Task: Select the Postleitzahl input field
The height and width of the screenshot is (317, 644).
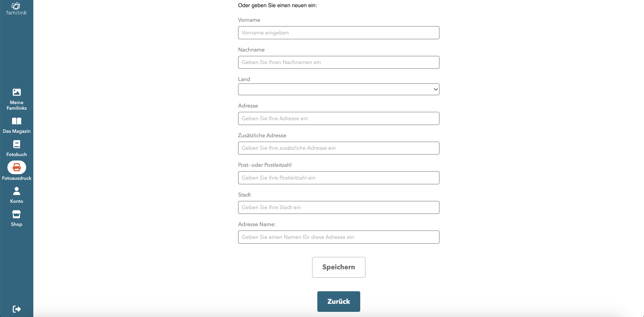Action: click(x=339, y=178)
